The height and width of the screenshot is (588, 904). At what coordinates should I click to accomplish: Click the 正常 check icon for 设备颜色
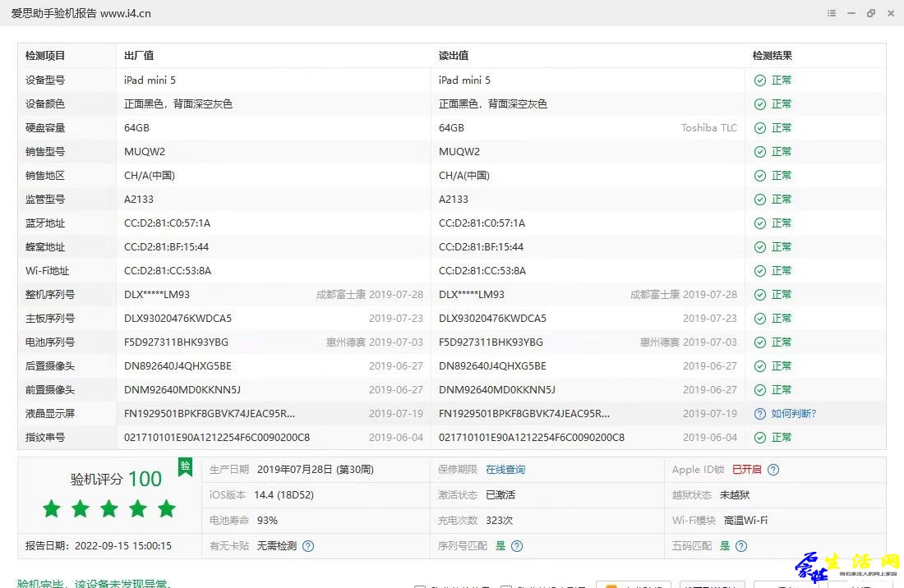[760, 104]
